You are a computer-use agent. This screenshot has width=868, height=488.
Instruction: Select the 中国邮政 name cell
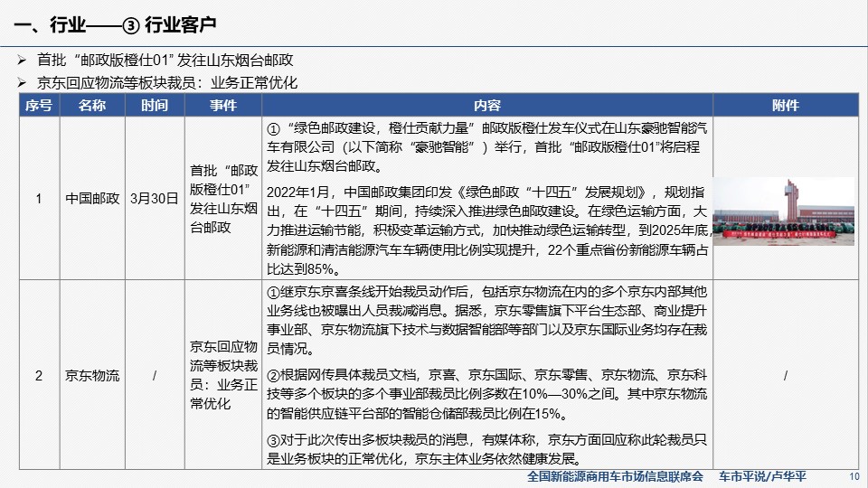point(92,198)
